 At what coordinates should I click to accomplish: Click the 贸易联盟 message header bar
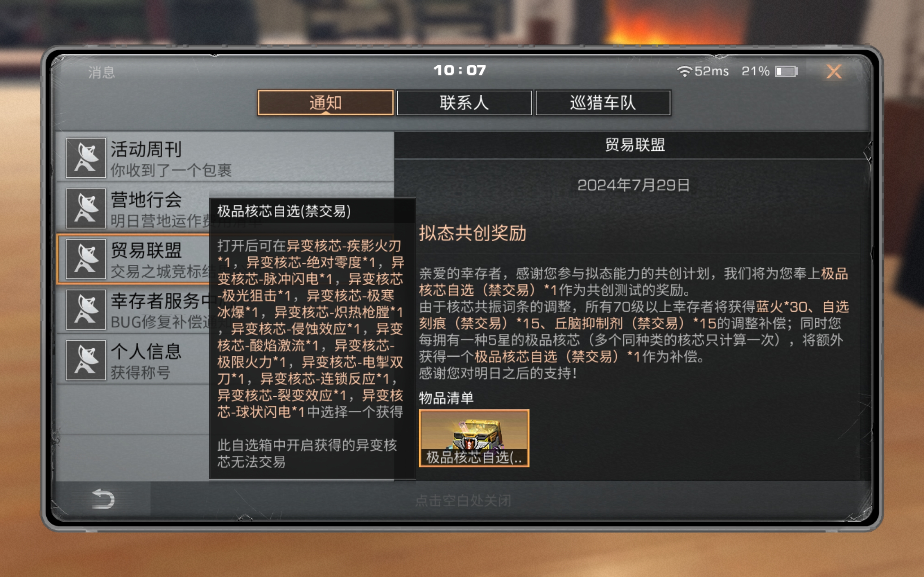click(x=634, y=145)
